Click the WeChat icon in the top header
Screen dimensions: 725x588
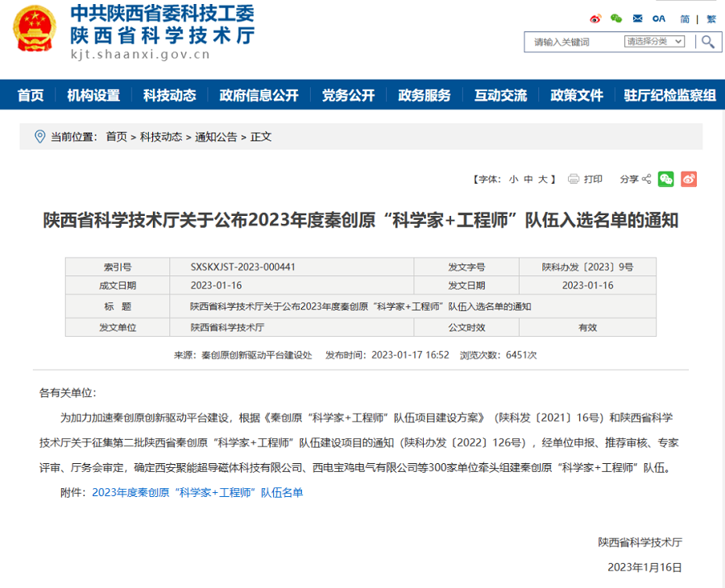click(x=616, y=19)
